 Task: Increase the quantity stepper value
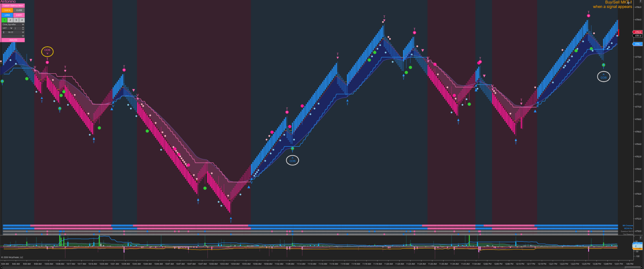(23, 27)
